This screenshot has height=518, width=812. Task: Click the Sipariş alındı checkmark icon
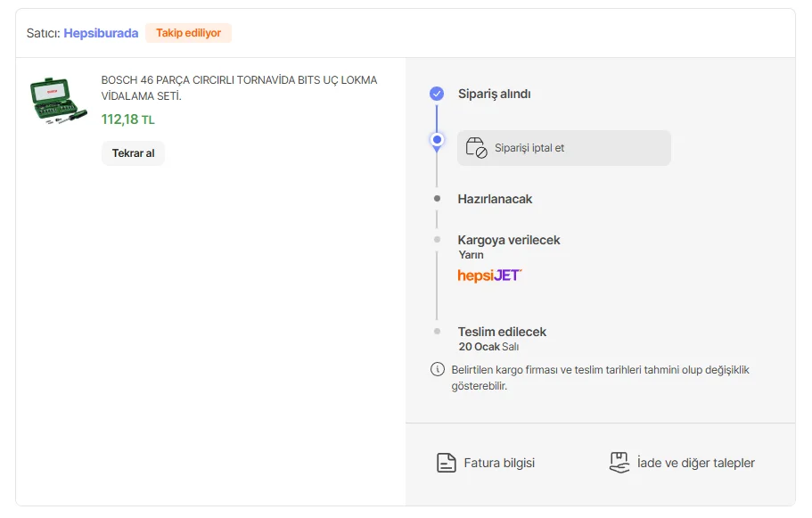(437, 94)
